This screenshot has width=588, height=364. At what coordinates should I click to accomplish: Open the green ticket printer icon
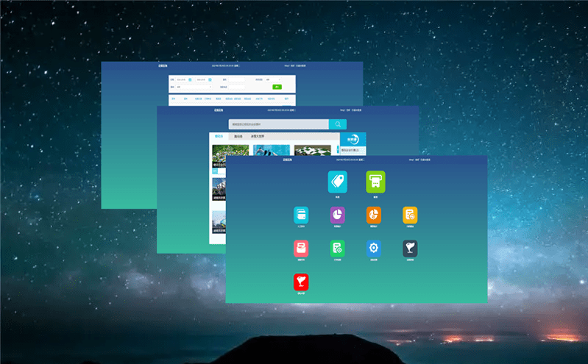point(375,181)
